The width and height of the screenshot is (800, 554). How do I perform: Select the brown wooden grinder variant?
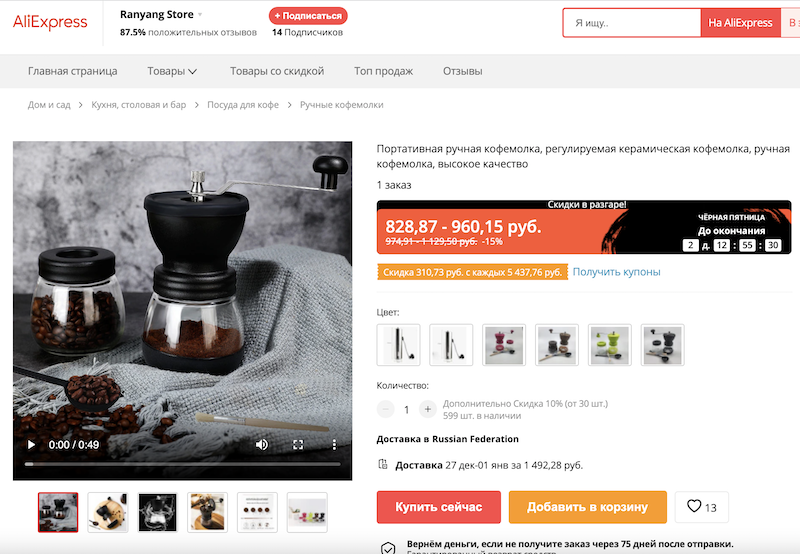click(557, 345)
